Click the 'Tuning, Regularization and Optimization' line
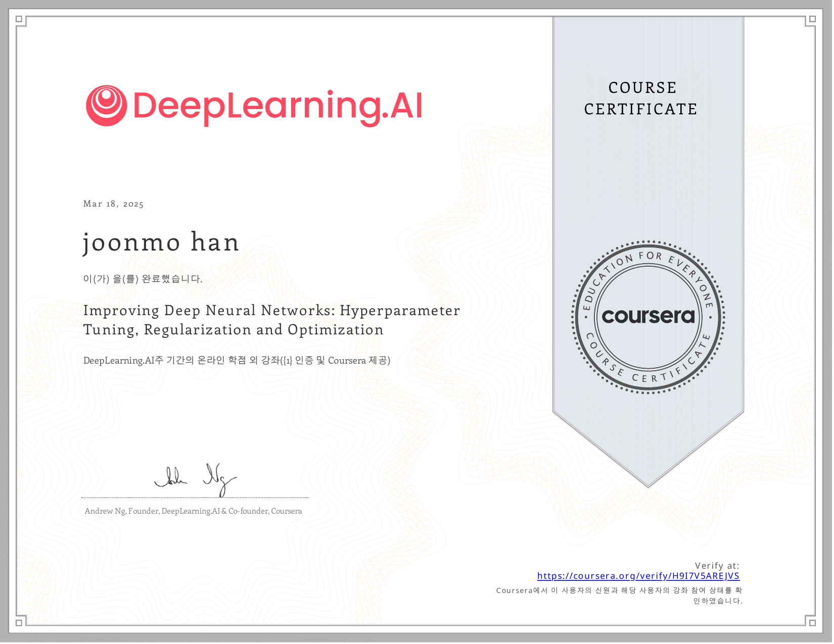Image resolution: width=834 pixels, height=644 pixels. (233, 330)
